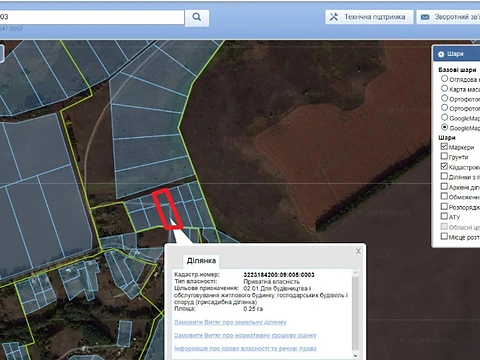Uncheck the Кадастровий layer checkbox

pos(444,166)
